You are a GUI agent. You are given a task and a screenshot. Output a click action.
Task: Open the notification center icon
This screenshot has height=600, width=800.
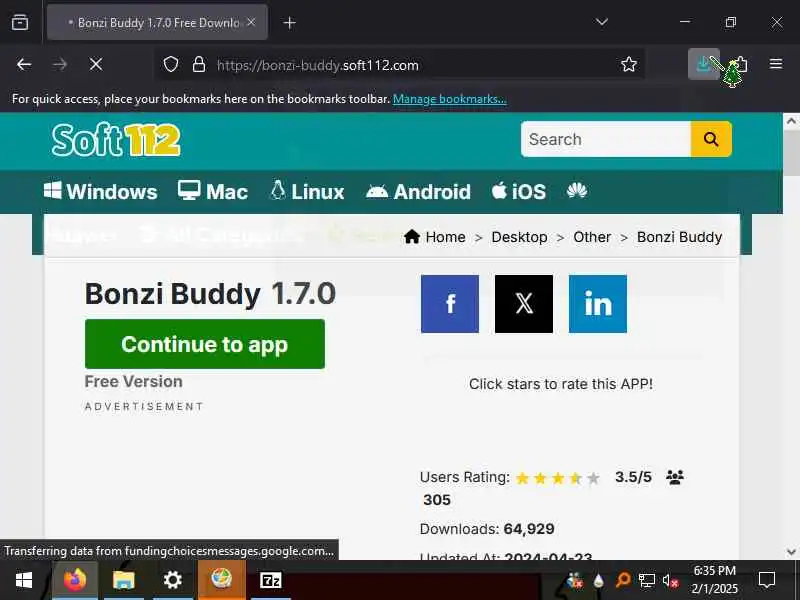[x=766, y=580]
